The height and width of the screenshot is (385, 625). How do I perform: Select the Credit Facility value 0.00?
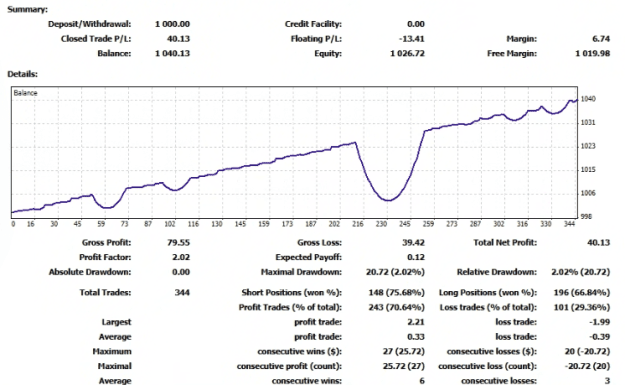click(x=416, y=24)
